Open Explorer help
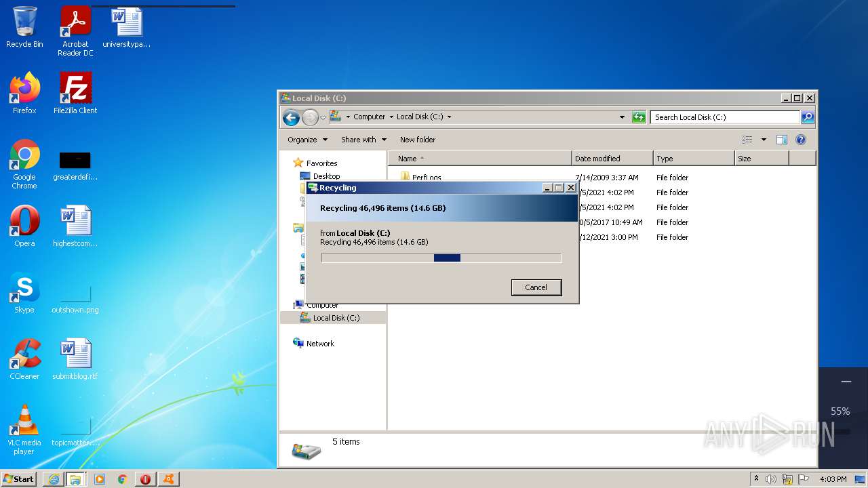Screen dimensions: 868x488 tap(801, 140)
